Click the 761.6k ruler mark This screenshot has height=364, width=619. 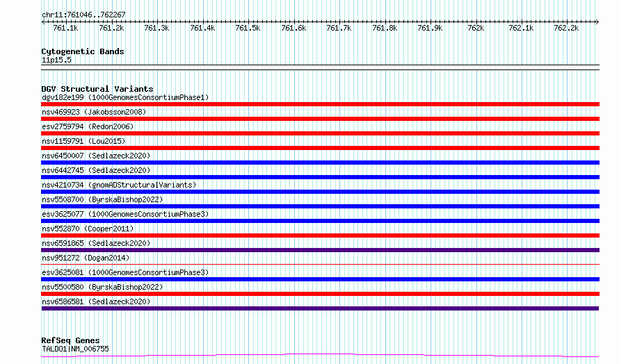click(x=294, y=28)
